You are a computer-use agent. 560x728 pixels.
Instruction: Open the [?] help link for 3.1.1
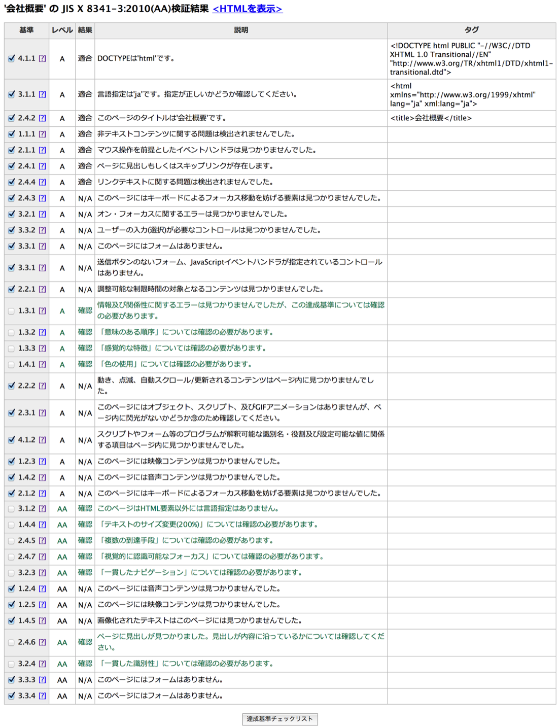42,94
